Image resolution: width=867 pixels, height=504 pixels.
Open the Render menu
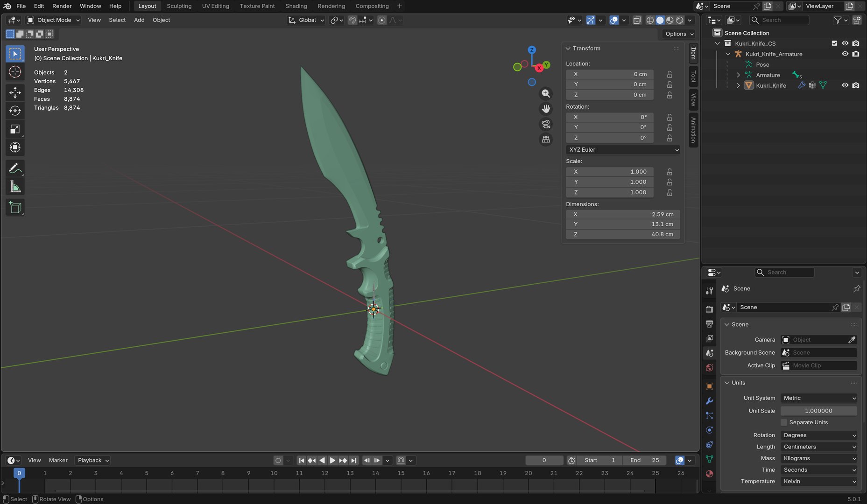[x=62, y=6]
